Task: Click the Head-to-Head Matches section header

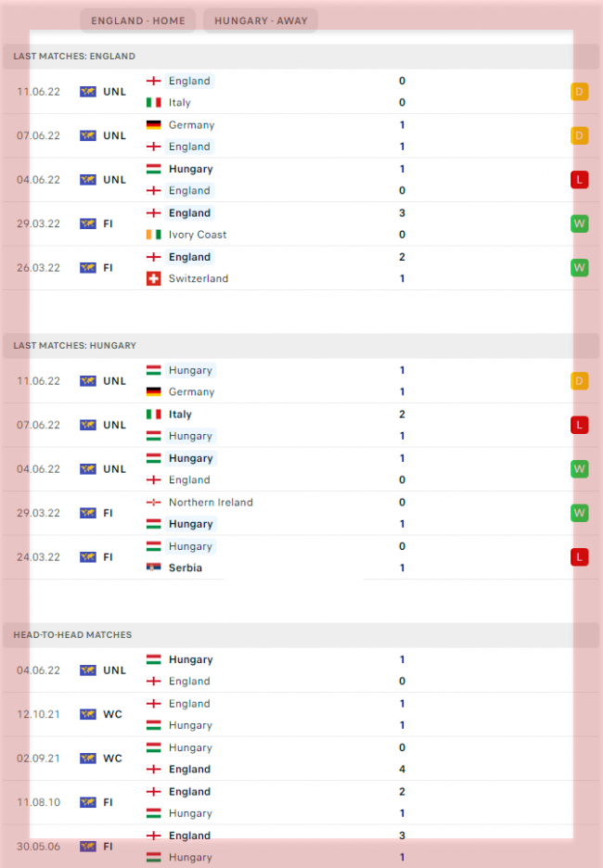Action: (x=72, y=635)
